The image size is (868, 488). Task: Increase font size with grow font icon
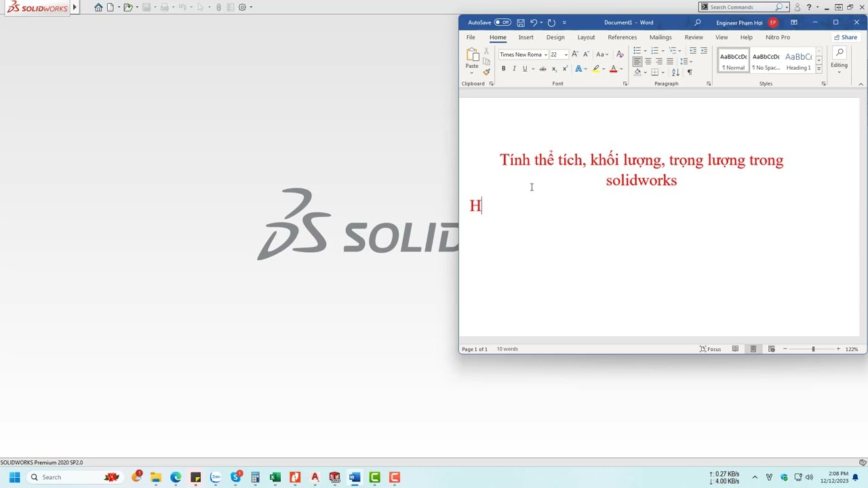(x=575, y=54)
